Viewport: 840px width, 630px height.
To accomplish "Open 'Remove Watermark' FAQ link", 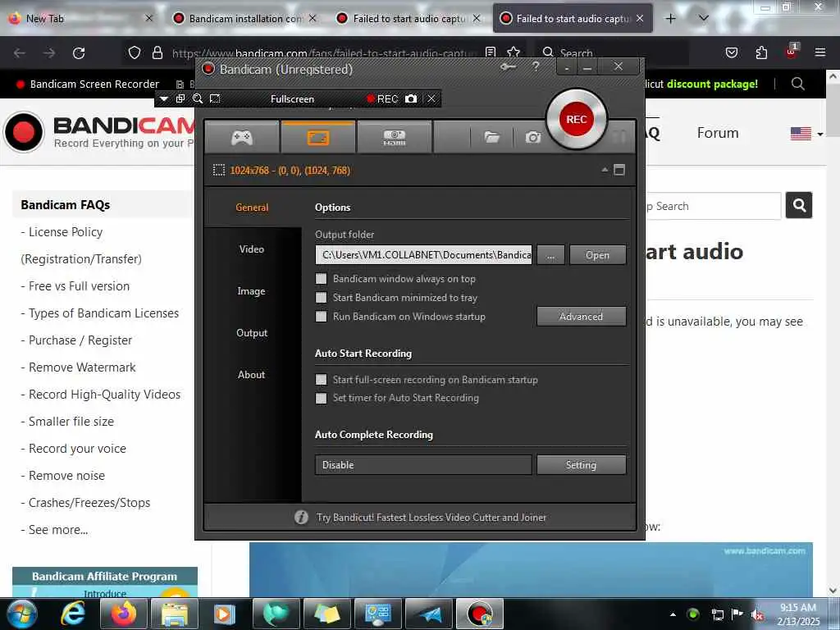I will tap(82, 367).
